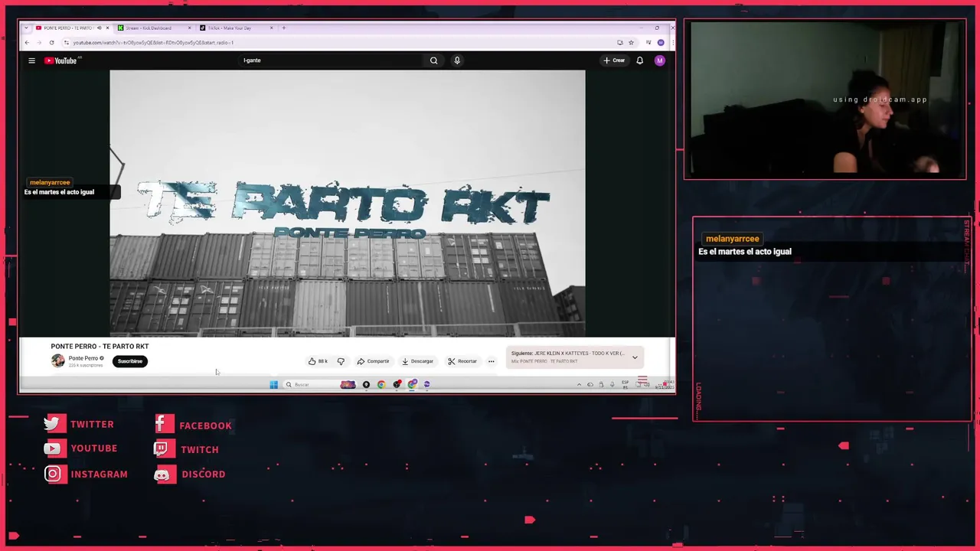Click the TWITCH overlay label
Viewport: 980px width, 551px height.
[199, 450]
